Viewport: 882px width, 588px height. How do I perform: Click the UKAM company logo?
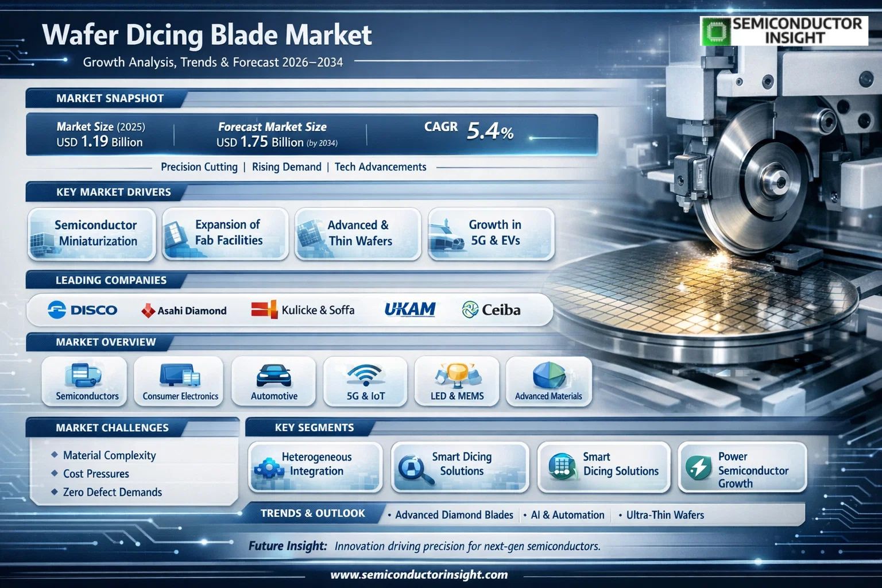(x=409, y=310)
